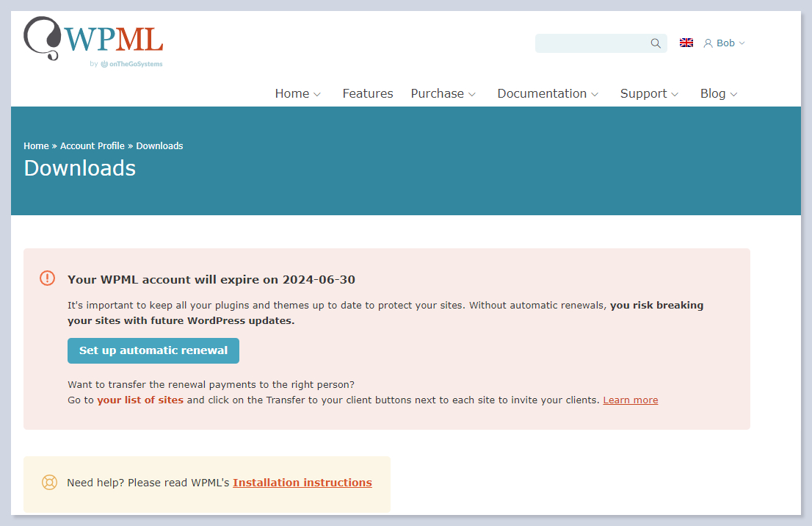Expand the Bob account dropdown

pos(742,43)
